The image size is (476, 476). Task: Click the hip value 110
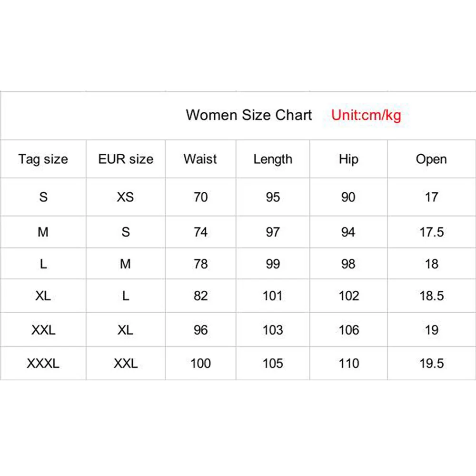tap(349, 363)
